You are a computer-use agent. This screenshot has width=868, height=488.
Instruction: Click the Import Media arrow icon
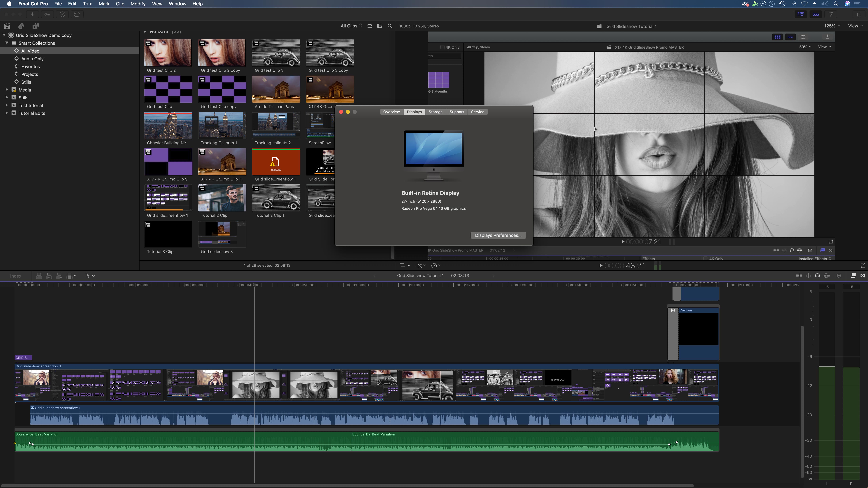tap(32, 14)
